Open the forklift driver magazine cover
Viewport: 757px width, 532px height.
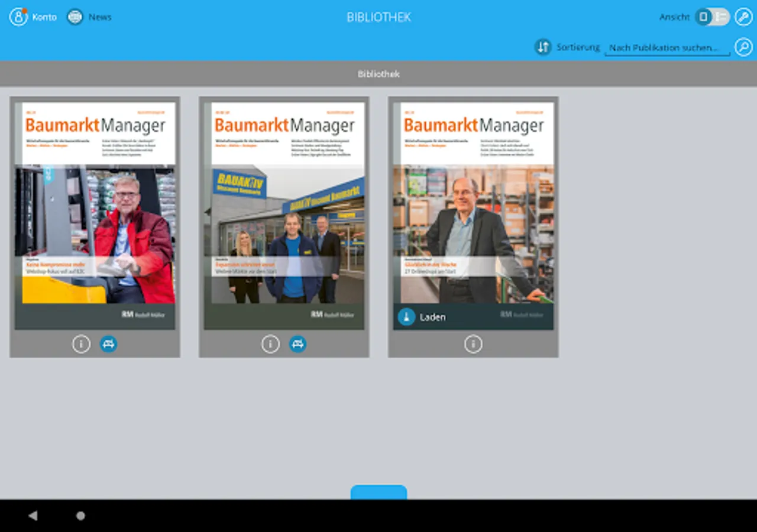pyautogui.click(x=95, y=216)
